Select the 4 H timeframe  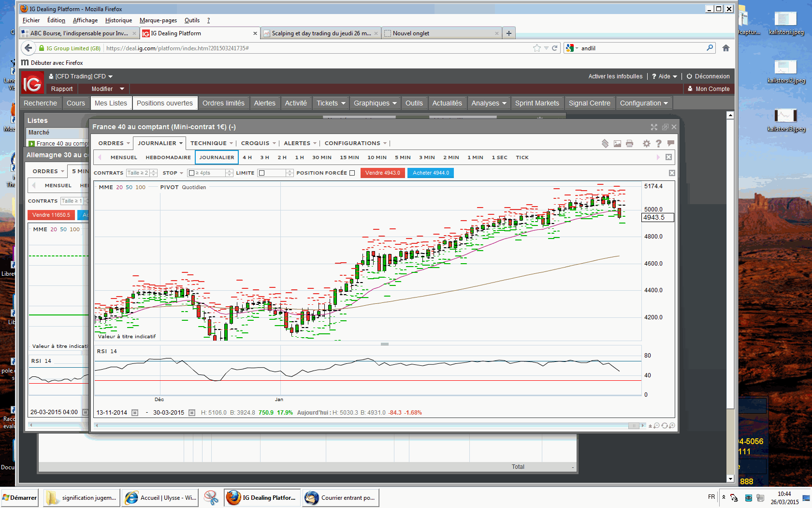point(247,157)
